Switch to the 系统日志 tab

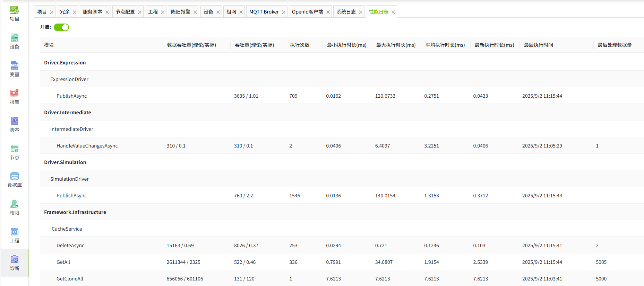[x=346, y=12]
